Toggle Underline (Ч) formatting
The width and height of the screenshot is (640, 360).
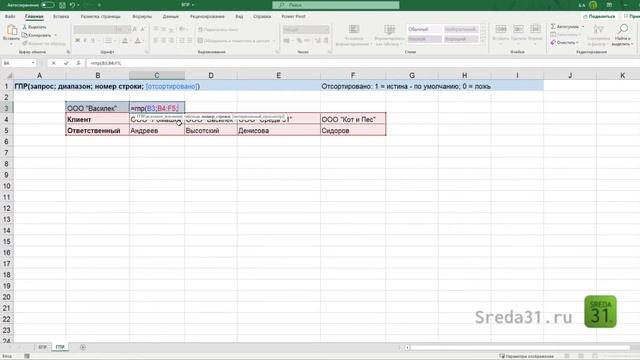pos(93,40)
